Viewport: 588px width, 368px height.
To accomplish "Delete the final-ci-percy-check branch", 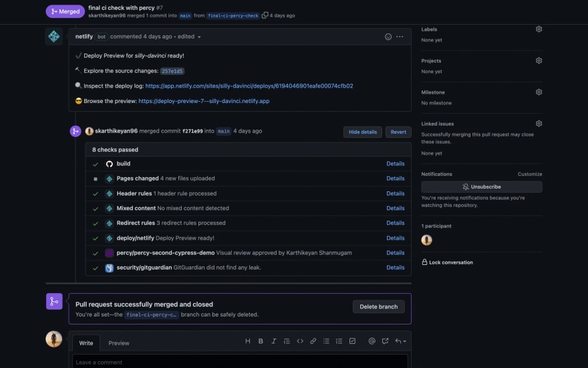I will point(378,307).
